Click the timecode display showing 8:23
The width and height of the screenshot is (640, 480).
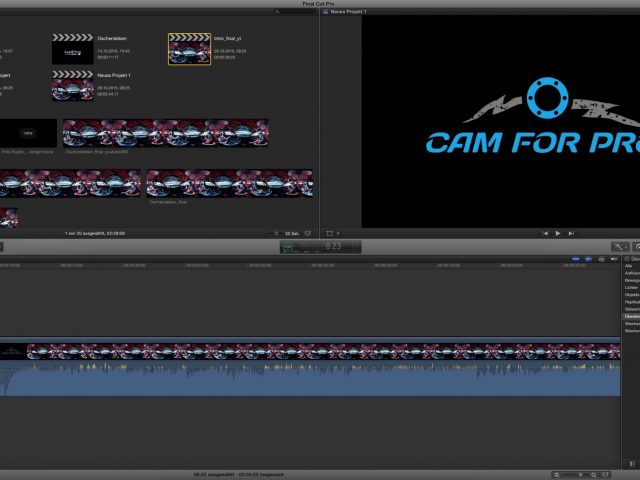coord(333,246)
